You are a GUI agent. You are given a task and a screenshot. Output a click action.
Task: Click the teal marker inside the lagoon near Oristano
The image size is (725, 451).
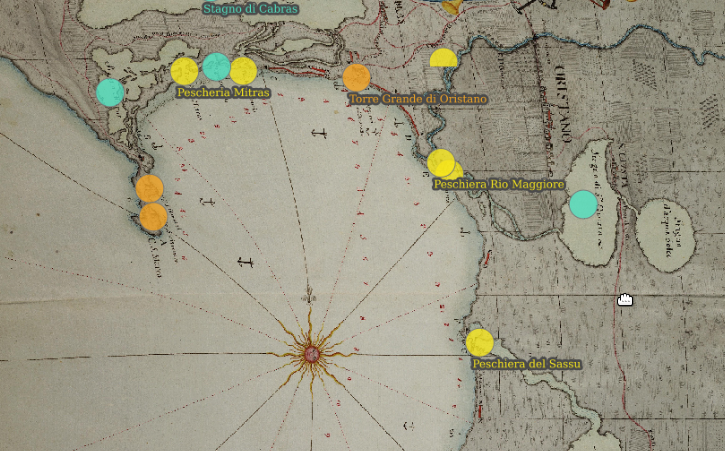(x=584, y=204)
